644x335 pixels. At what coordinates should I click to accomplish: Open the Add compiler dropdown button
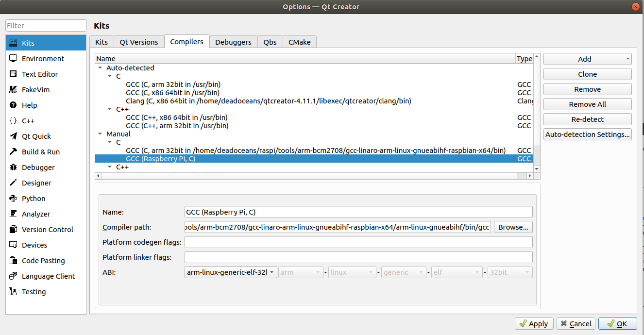588,59
